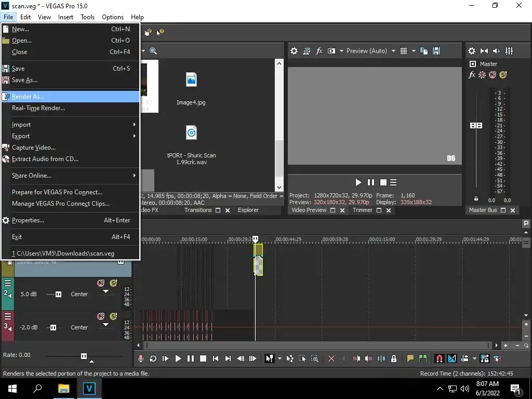Stop timeline playback
The height and width of the screenshot is (399, 532).
203,358
